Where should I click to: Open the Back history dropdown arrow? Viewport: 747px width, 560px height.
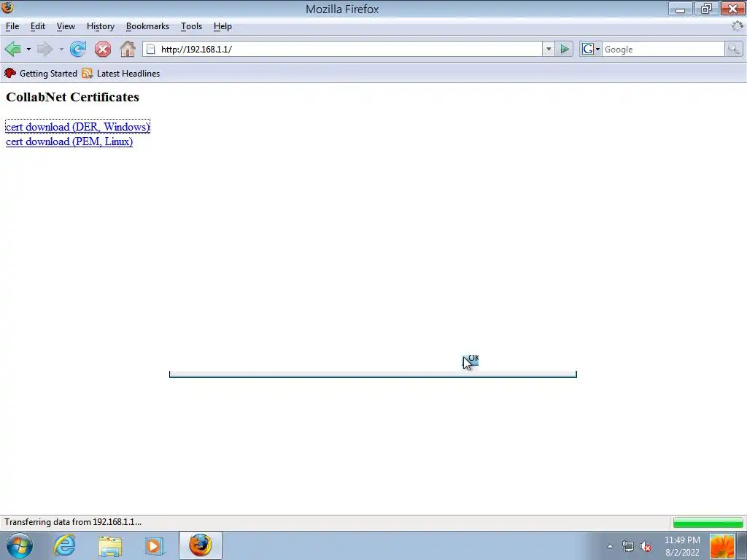coord(28,49)
